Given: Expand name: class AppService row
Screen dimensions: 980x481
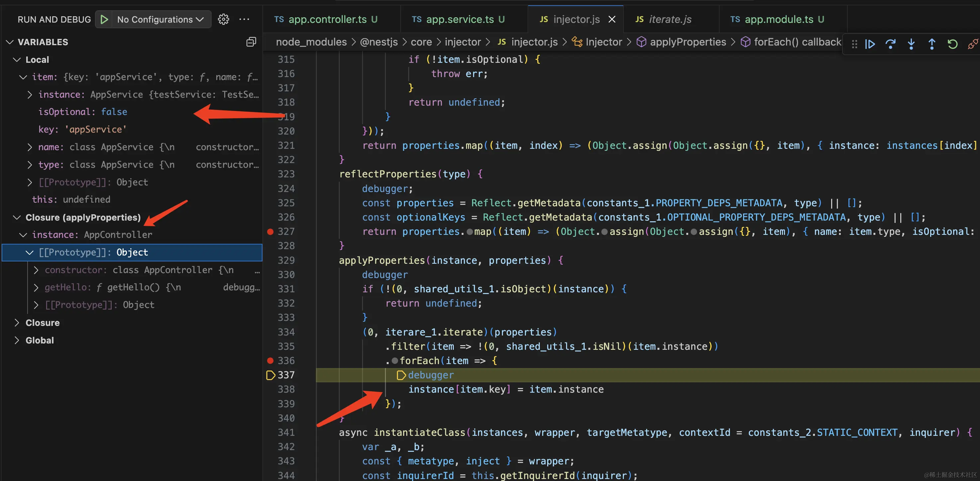Looking at the screenshot, I should point(30,147).
